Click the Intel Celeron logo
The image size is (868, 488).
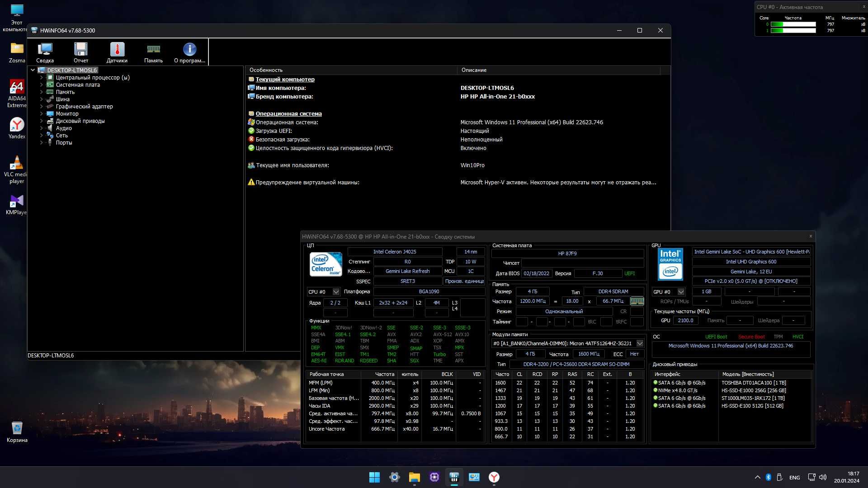tap(325, 264)
